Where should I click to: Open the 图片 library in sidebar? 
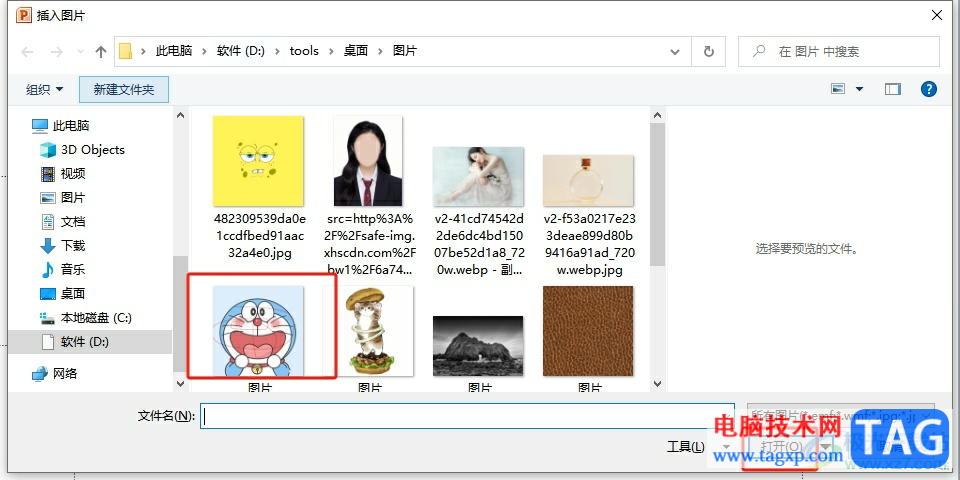click(x=63, y=198)
